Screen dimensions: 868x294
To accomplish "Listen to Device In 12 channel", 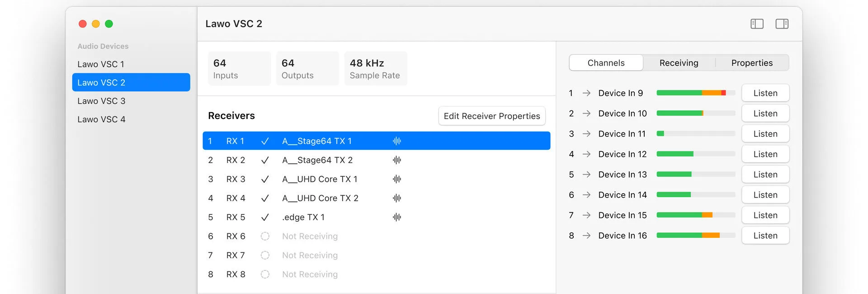I will (x=765, y=154).
